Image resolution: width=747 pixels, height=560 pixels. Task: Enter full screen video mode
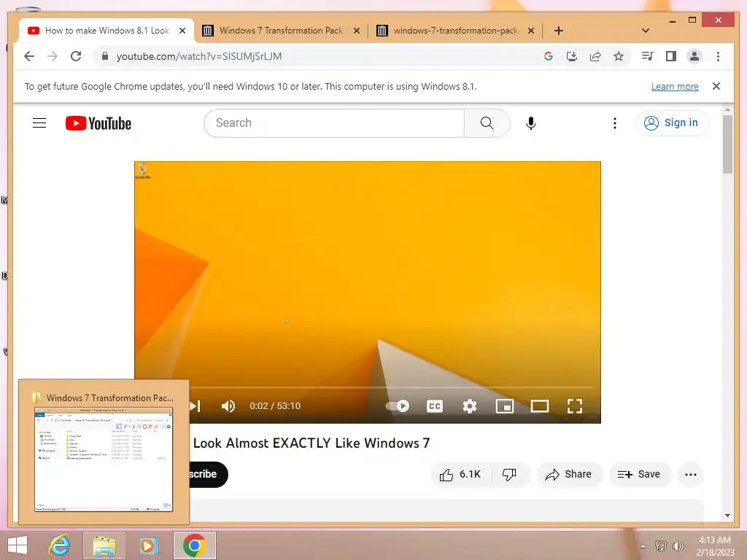tap(575, 405)
